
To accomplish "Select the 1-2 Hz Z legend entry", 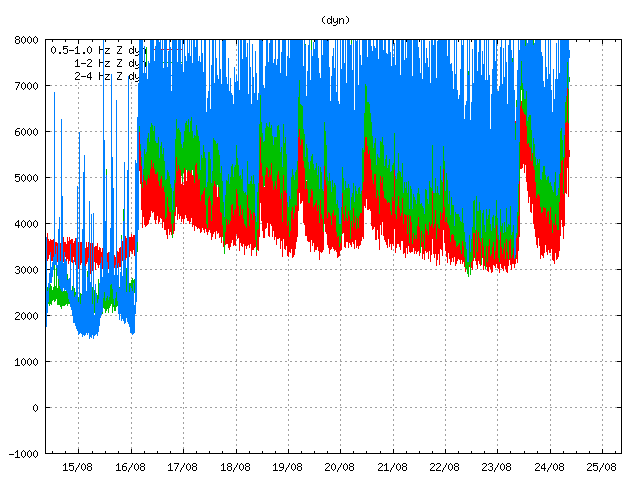I will click(x=105, y=61).
